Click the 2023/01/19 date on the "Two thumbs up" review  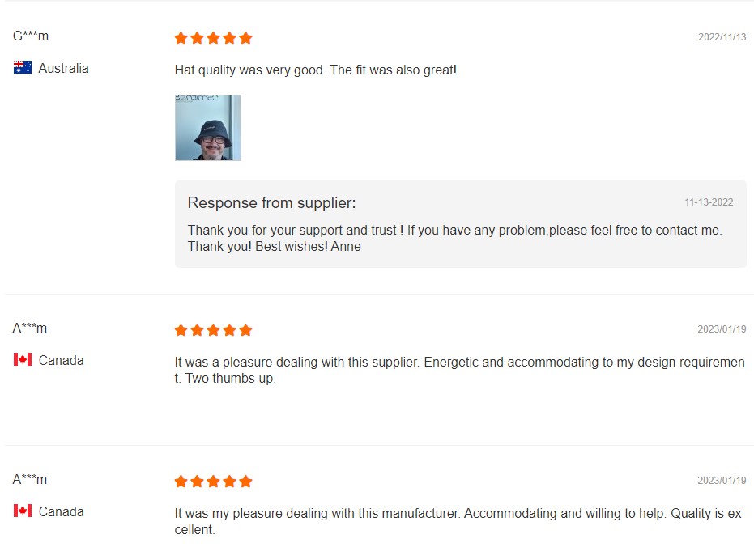point(722,329)
